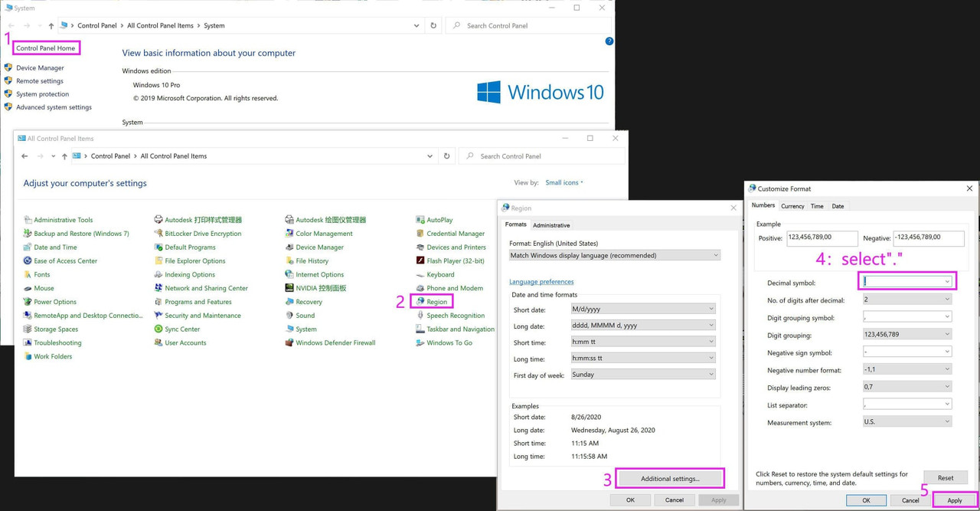This screenshot has width=980, height=511.
Task: Open Network and Sharing Center
Action: click(201, 288)
